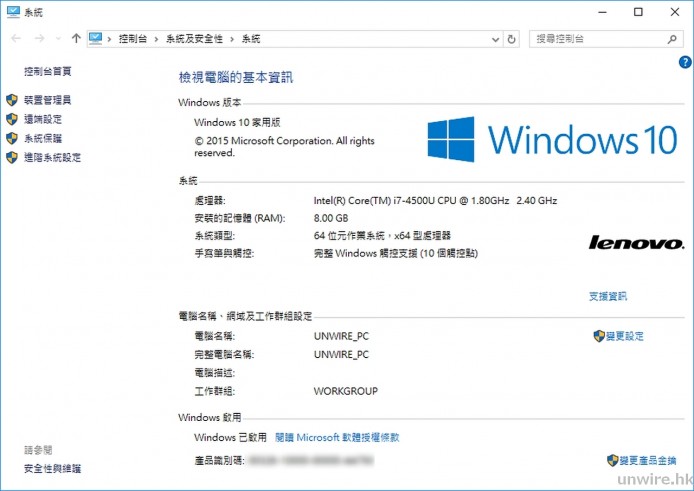
Task: Click the refresh button in address bar
Action: (x=512, y=39)
